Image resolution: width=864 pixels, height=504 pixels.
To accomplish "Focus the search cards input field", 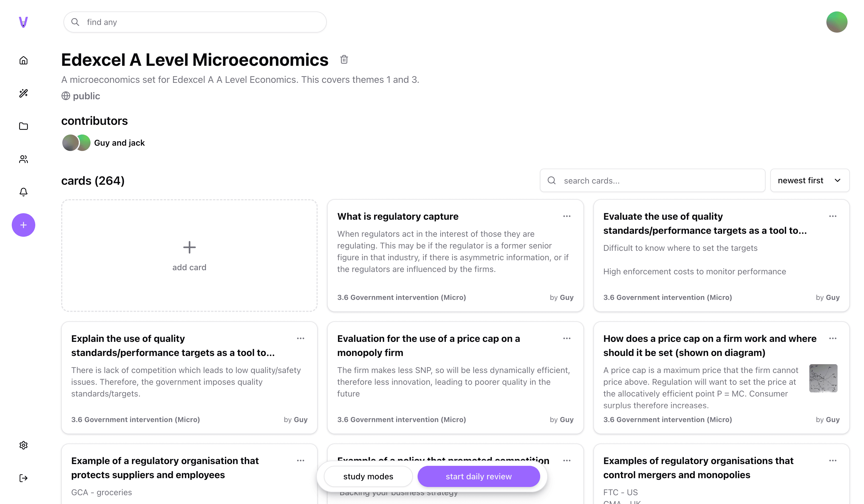I will click(652, 180).
